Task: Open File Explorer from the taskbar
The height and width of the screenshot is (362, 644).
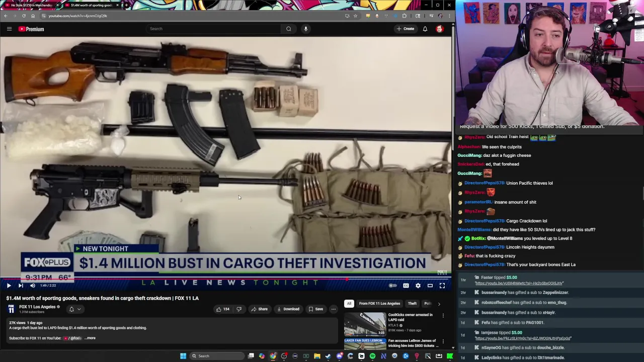Action: [x=317, y=356]
